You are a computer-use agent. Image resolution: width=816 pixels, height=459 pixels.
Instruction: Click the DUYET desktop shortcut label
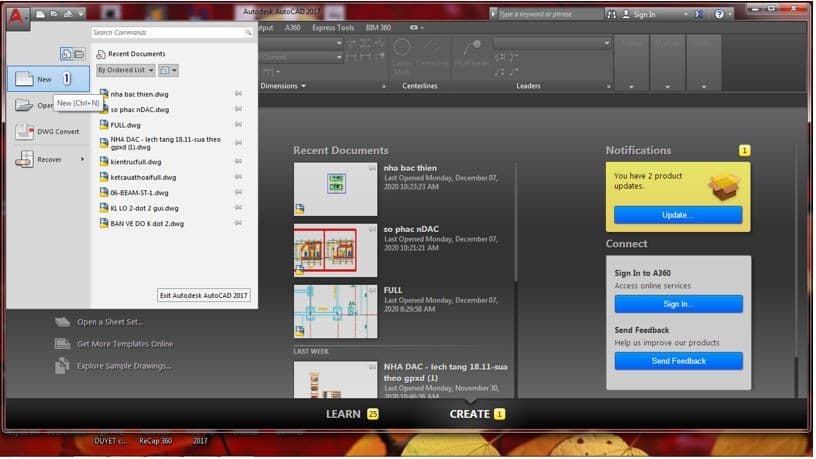point(110,442)
